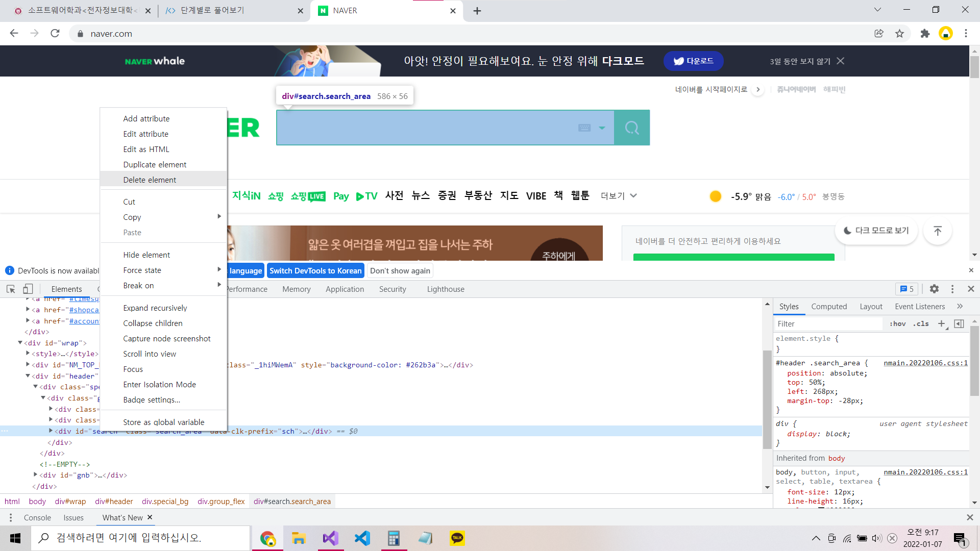The height and width of the screenshot is (551, 980).
Task: Expand the 더보기 menu chevron
Action: [x=633, y=196]
